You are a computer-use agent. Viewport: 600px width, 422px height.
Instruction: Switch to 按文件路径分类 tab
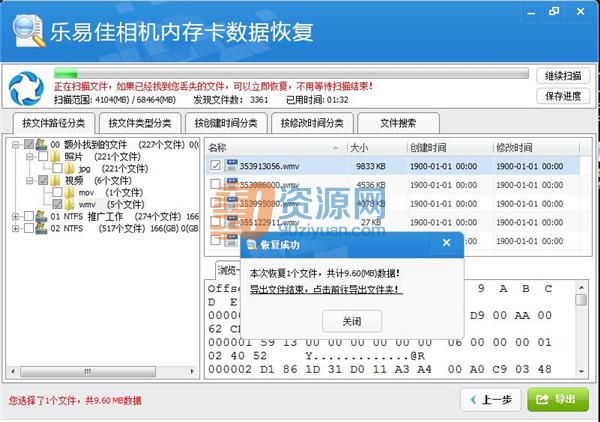(x=54, y=123)
